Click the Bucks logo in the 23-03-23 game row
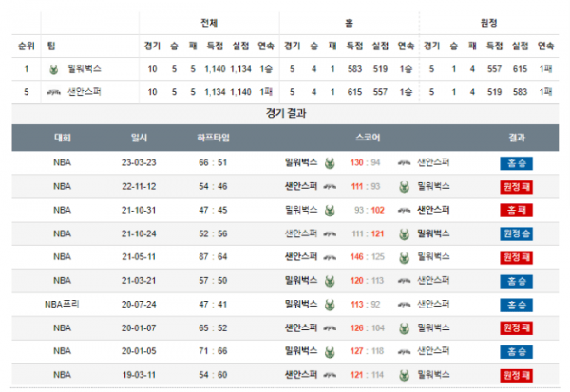 (x=330, y=163)
